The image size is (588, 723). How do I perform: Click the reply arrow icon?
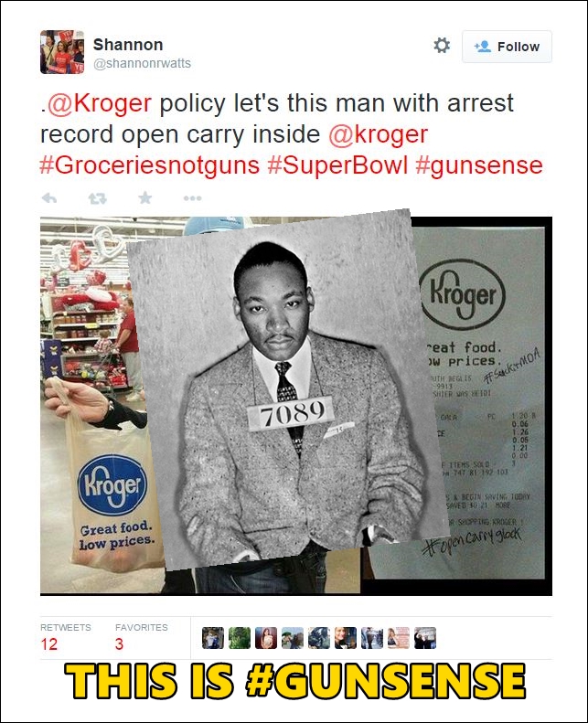pyautogui.click(x=49, y=198)
